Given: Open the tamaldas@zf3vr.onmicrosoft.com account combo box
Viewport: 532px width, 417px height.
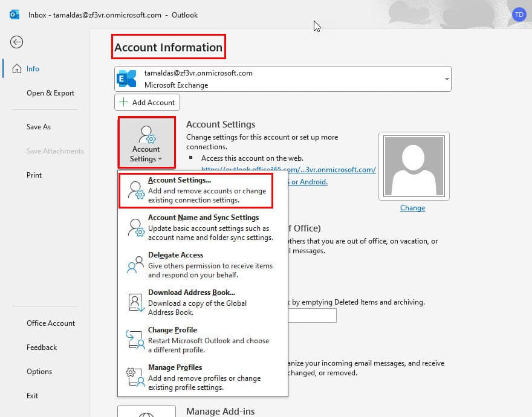Looking at the screenshot, I should click(283, 79).
